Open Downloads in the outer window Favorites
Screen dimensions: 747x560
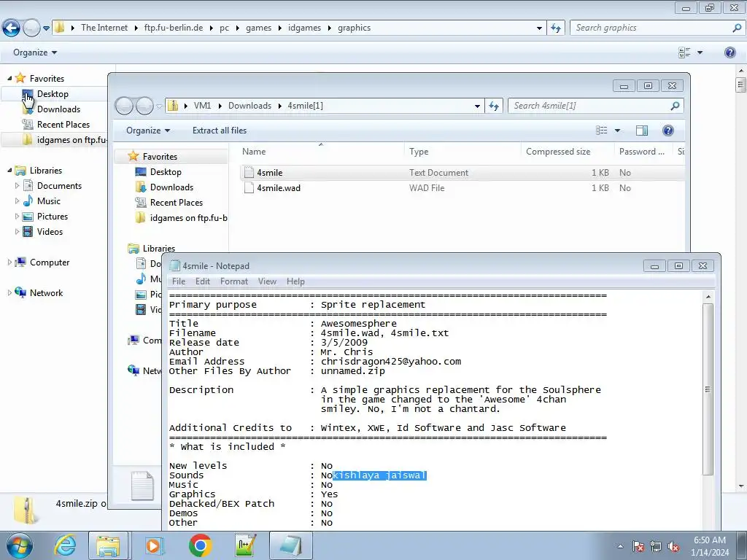tap(58, 109)
